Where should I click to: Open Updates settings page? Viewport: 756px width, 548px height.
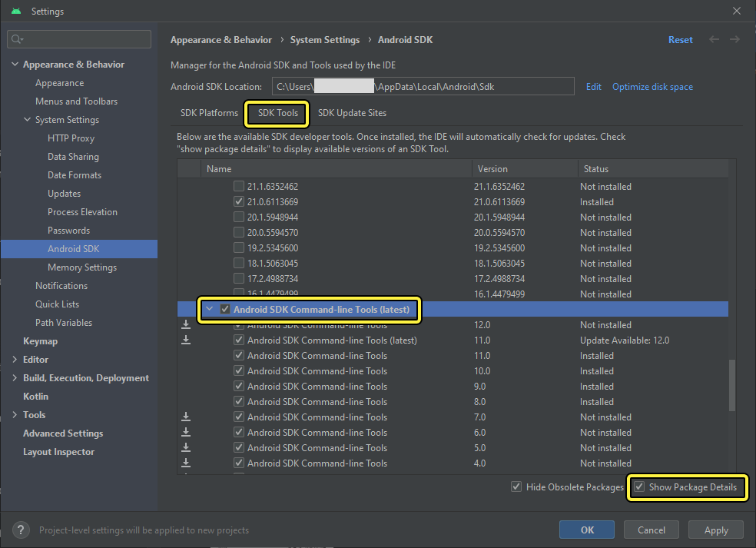tap(64, 194)
